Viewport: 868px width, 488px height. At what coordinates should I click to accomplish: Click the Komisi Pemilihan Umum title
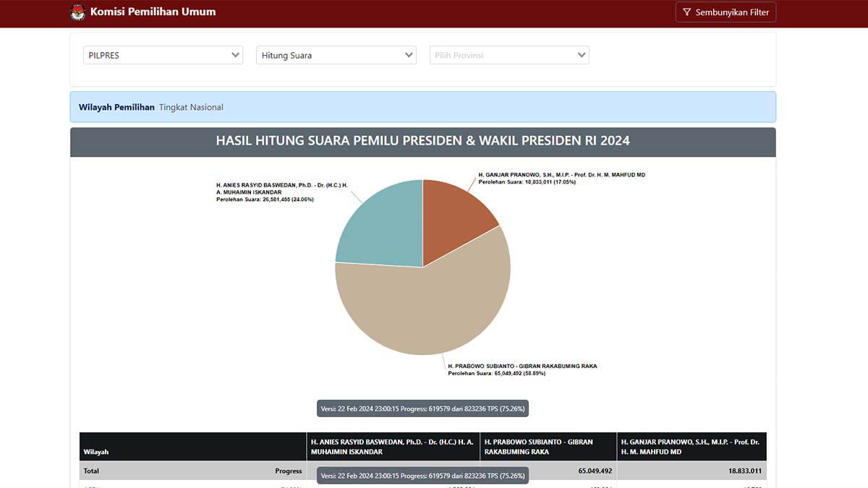click(x=153, y=12)
